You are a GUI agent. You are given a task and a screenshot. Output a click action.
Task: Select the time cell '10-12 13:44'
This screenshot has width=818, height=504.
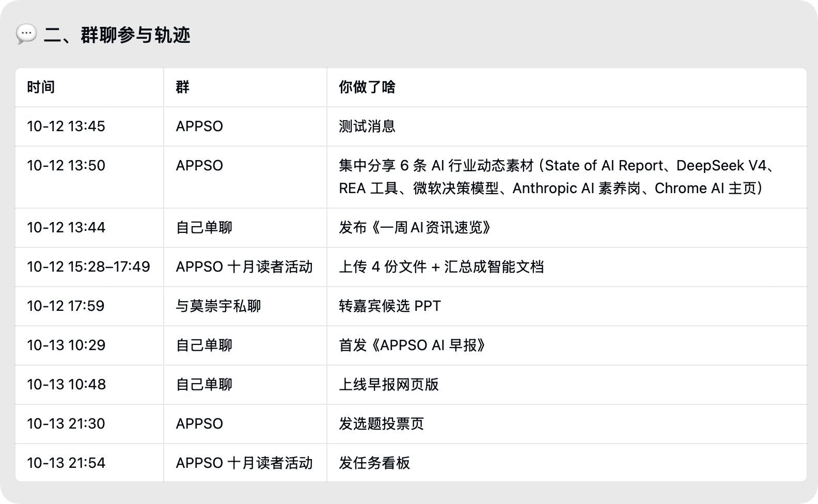pos(66,228)
